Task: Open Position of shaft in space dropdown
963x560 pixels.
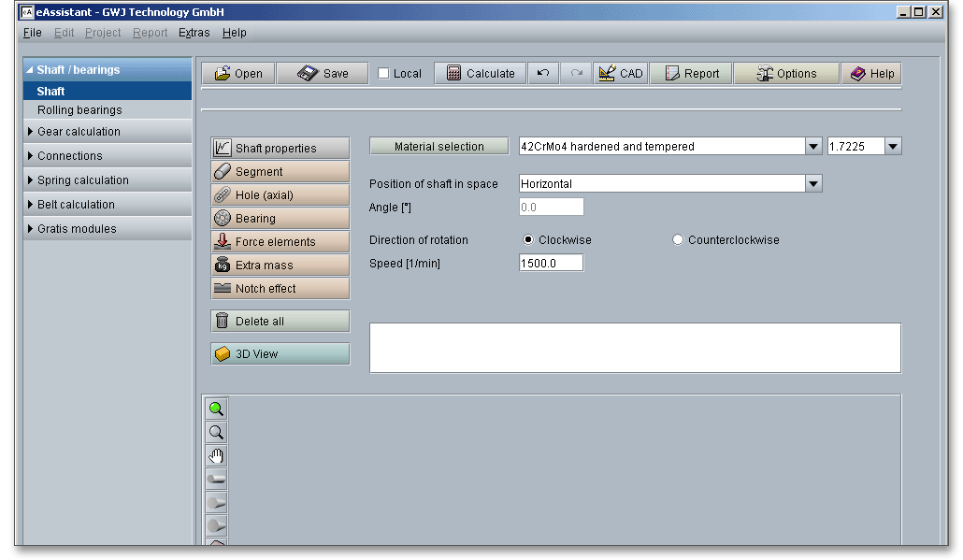Action: coord(813,184)
